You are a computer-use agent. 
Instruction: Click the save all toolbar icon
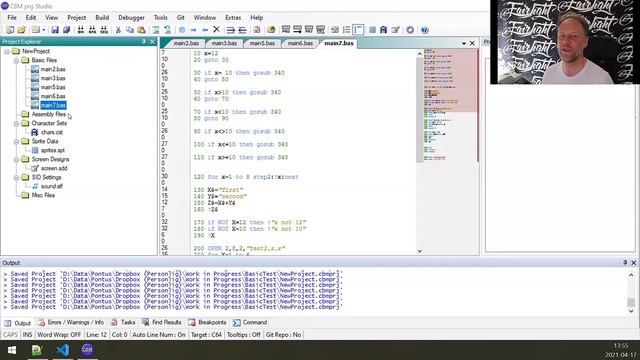pyautogui.click(x=66, y=30)
